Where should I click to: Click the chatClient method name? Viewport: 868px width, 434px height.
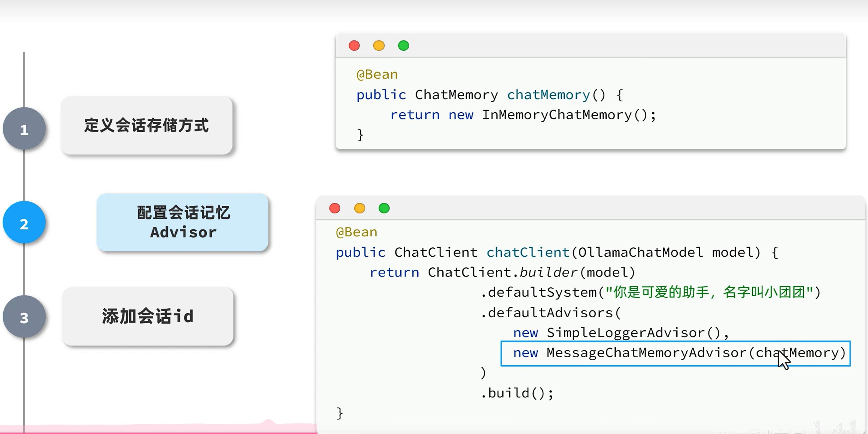(527, 253)
